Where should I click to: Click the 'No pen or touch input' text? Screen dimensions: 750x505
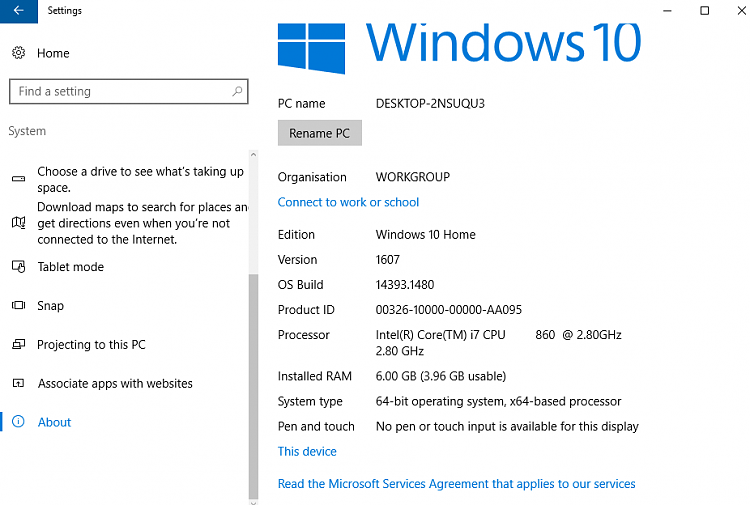click(507, 427)
